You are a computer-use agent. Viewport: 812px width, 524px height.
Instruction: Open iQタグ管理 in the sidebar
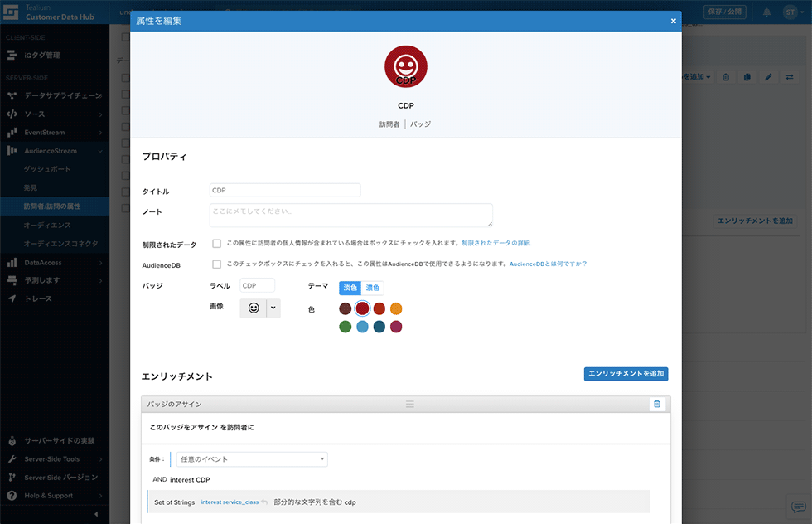pos(41,55)
